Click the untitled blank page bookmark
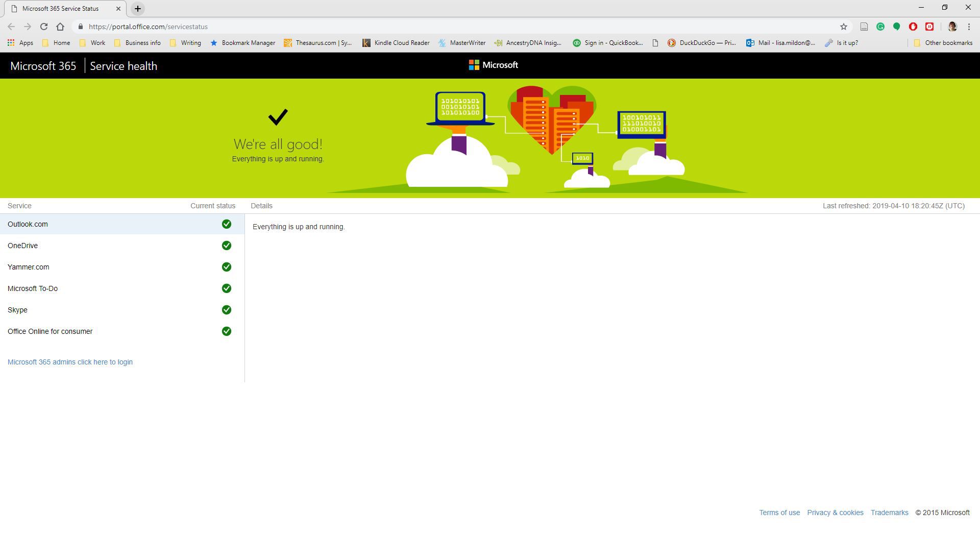 [655, 43]
